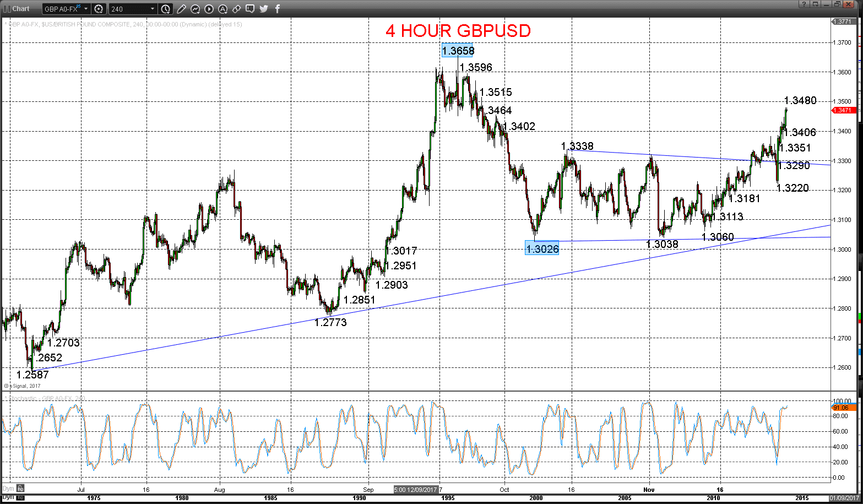Share chart via Facebook icon
Viewport: 863px width, 504px height.
pos(277,9)
